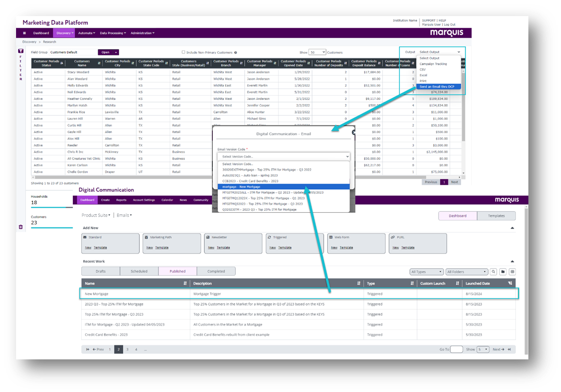Screen dimensions: 561x392
Task: Sort by Customer Periods Opened Date column
Action: [309, 63]
